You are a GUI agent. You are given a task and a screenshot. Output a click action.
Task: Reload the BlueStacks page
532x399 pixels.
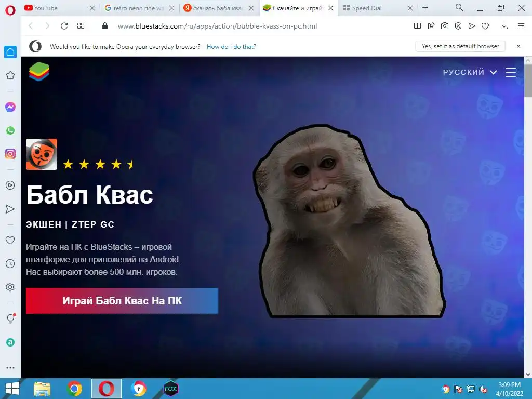point(64,26)
